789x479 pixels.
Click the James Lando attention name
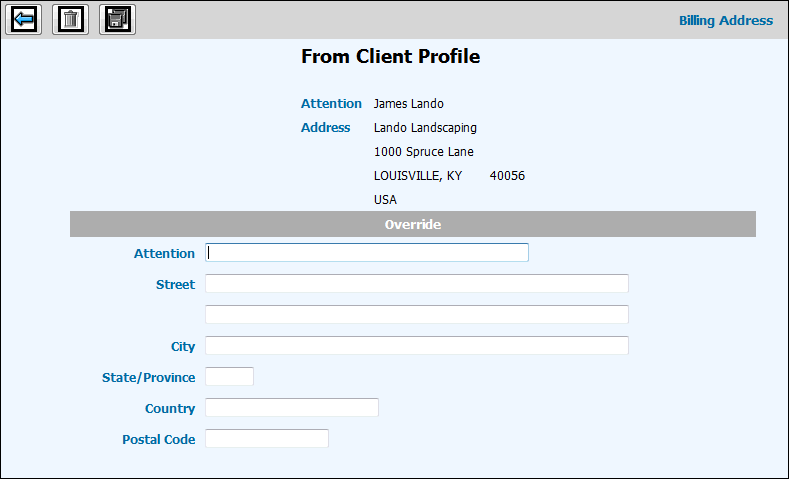tap(408, 104)
